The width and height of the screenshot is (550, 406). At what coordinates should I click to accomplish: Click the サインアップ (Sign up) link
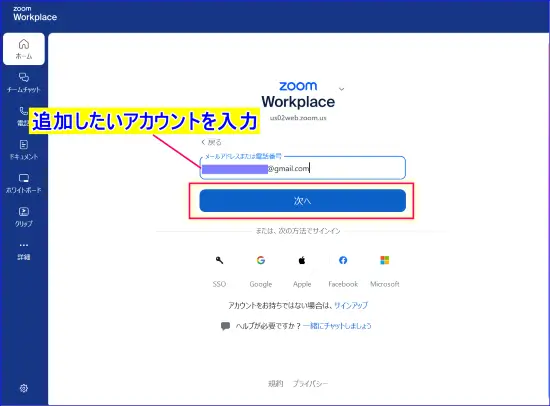click(x=351, y=305)
